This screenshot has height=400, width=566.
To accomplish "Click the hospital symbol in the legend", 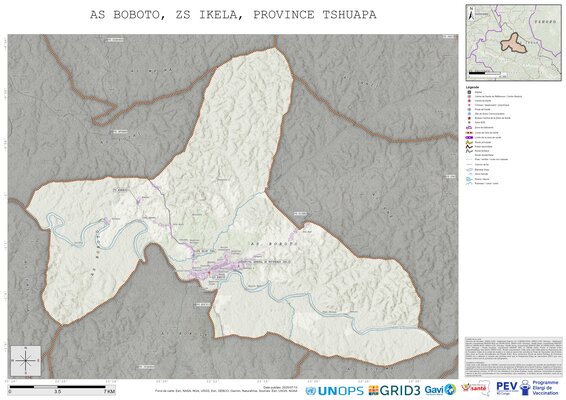I will pyautogui.click(x=469, y=92).
